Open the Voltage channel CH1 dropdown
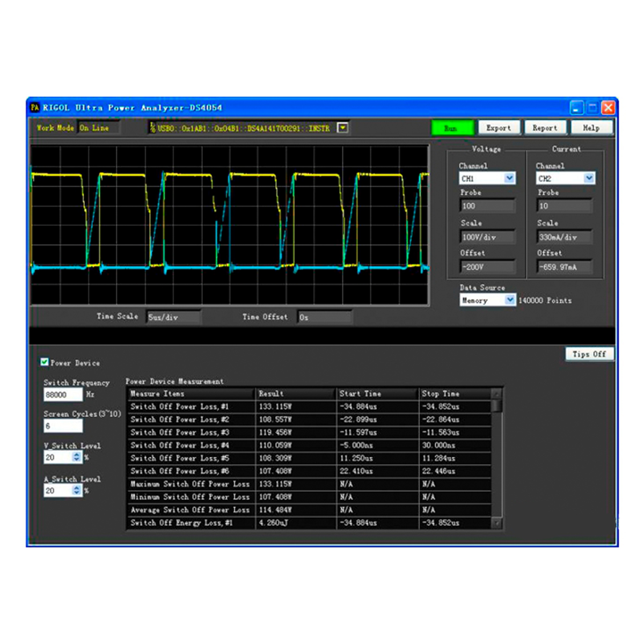The image size is (644, 644). [509, 178]
